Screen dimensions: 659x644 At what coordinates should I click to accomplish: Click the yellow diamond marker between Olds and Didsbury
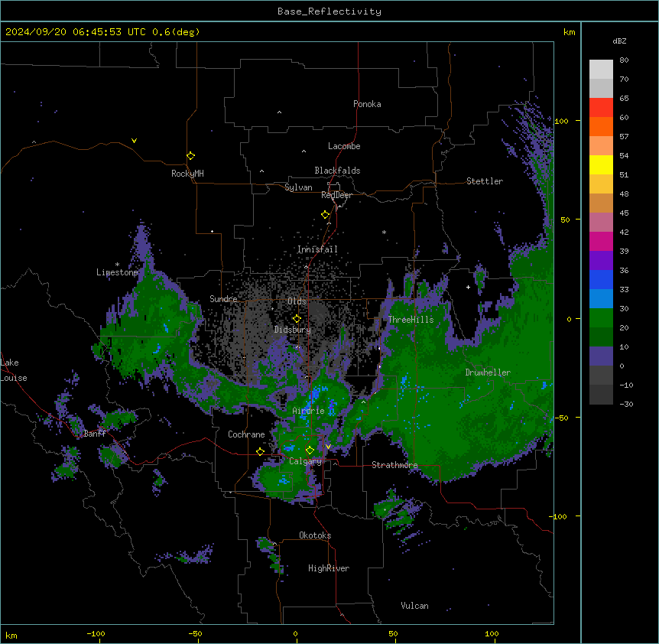pos(297,319)
